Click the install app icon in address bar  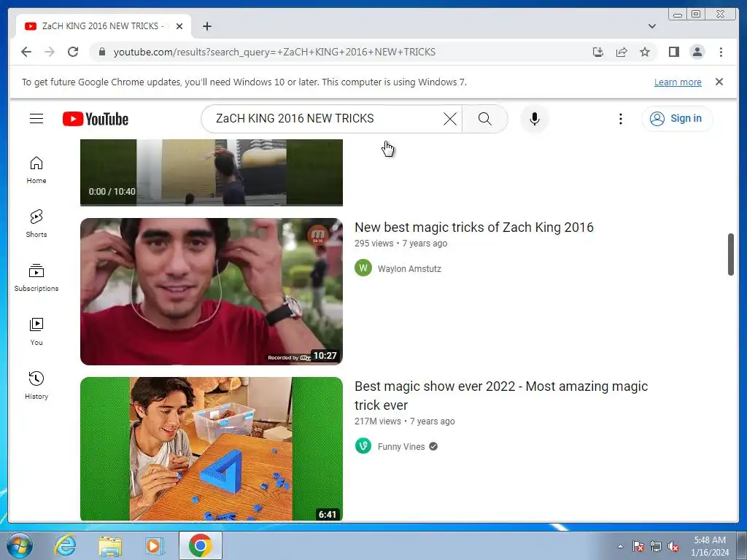point(598,52)
